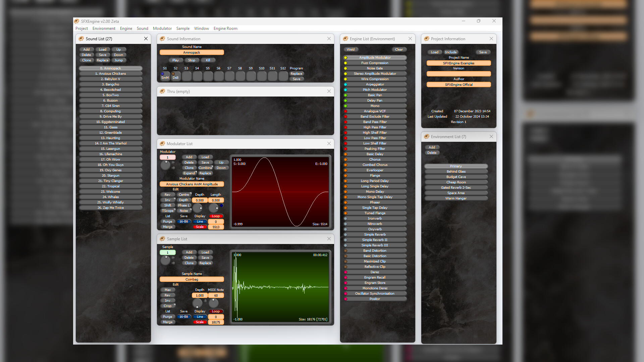
Task: Open the Modulator menu
Action: click(162, 28)
